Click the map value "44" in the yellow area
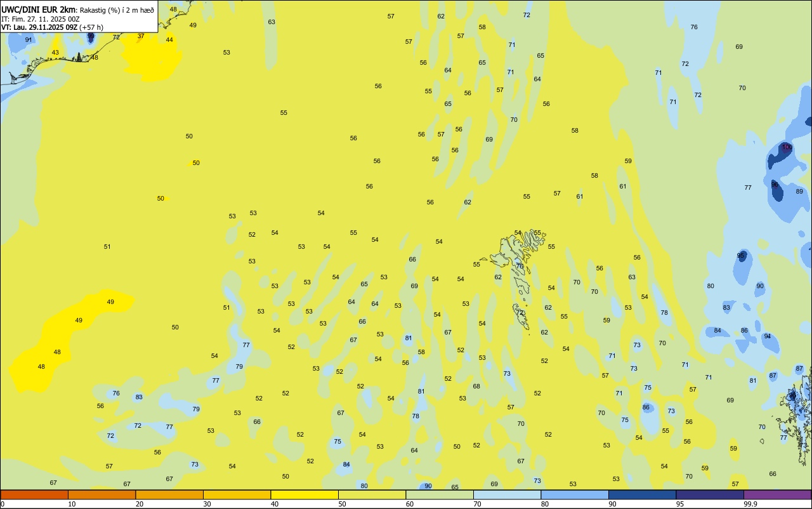This screenshot has height=509, width=812. (169, 40)
